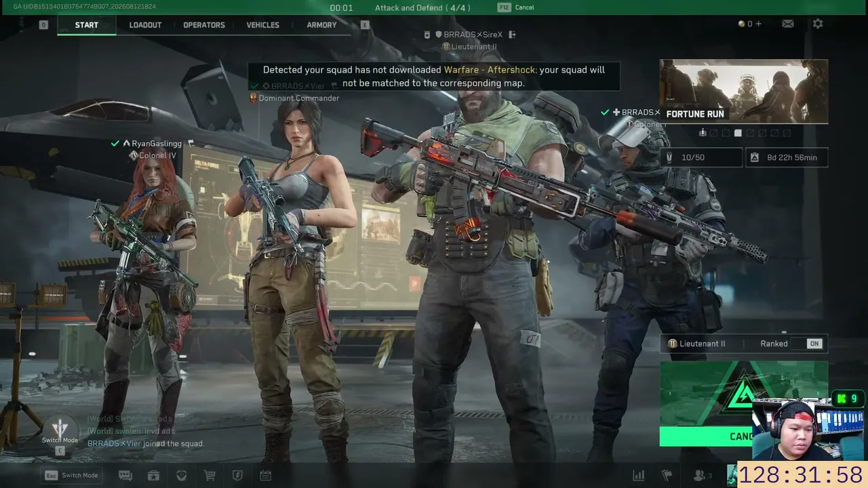Image resolution: width=868 pixels, height=488 pixels.
Task: Open the calendar events icon
Action: 265,476
